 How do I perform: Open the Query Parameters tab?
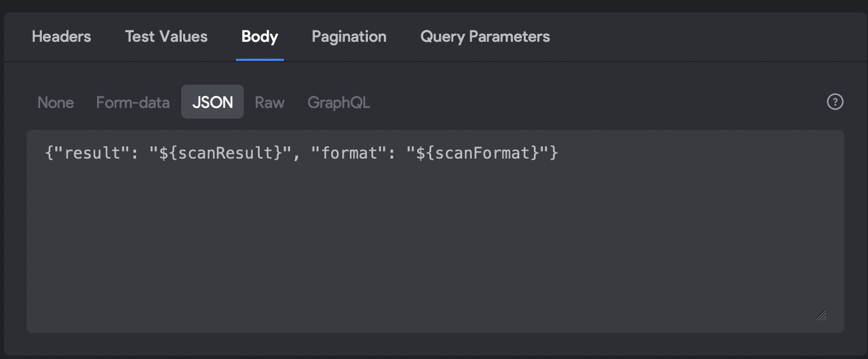(x=485, y=37)
